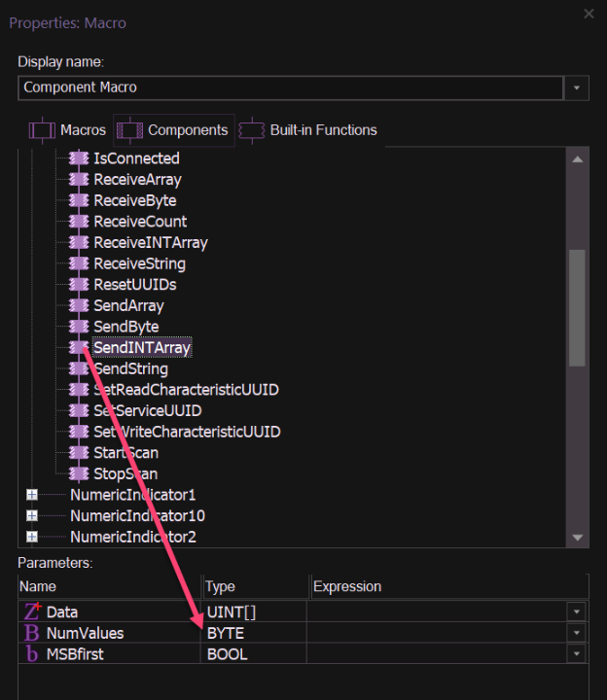Click the icon next to StartScan

click(79, 453)
